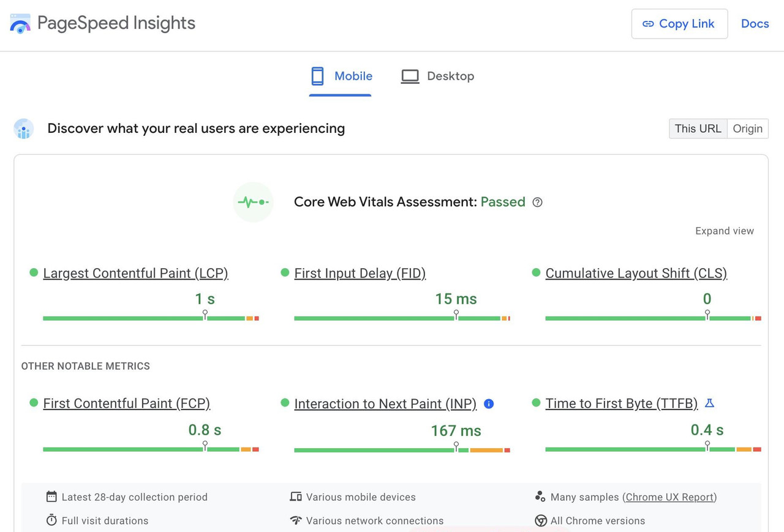Click the PageSpeed Insights title text
784x532 pixels.
click(x=116, y=23)
